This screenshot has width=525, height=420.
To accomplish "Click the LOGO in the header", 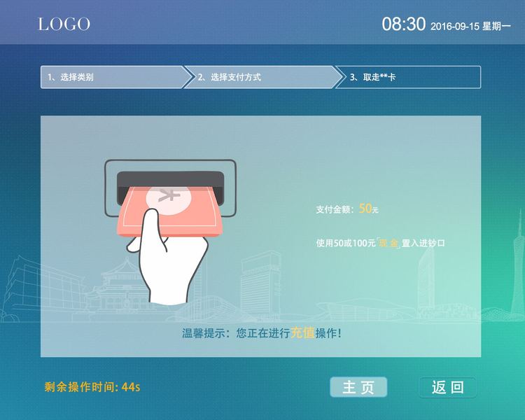I will 64,24.
